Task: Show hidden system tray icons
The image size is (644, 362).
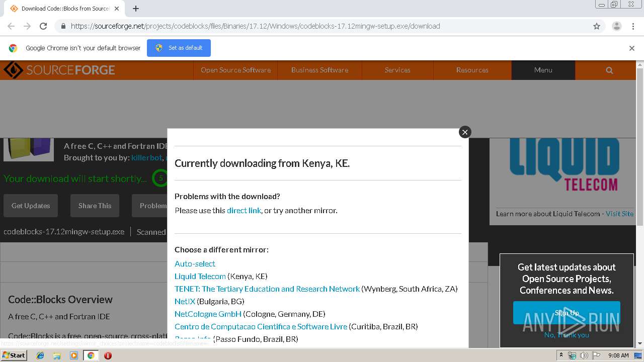Action: pos(562,355)
